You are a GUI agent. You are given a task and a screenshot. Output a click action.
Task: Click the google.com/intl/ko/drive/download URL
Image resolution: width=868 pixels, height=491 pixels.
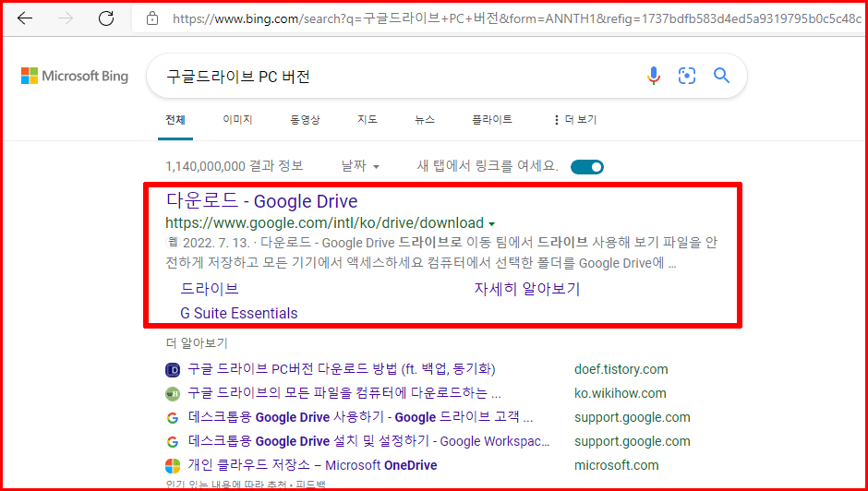(324, 223)
